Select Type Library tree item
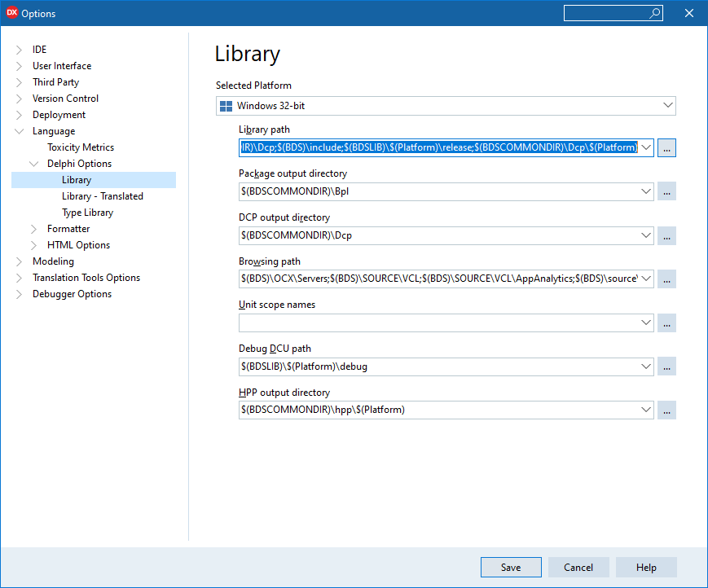 (88, 213)
